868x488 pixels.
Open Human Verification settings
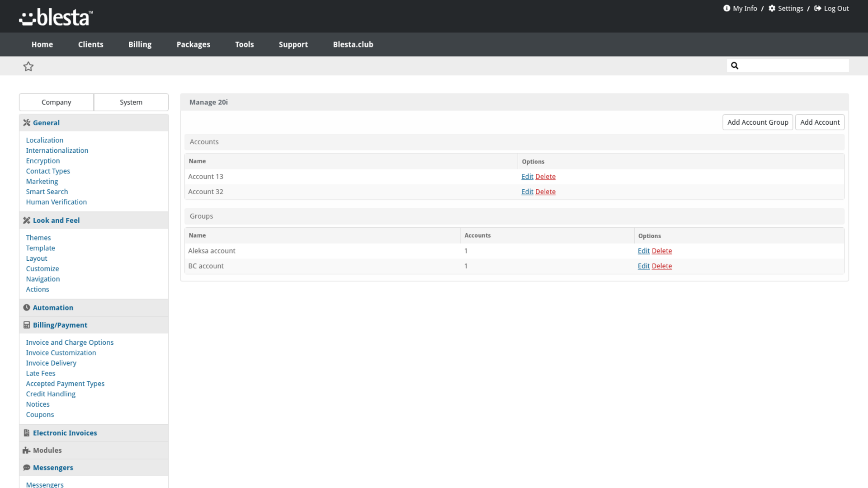tap(57, 202)
